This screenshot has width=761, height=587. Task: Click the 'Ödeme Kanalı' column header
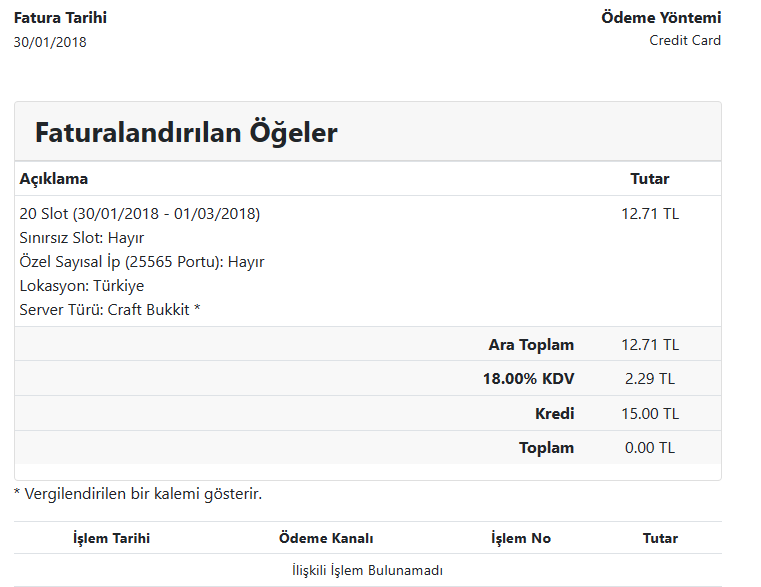pyautogui.click(x=326, y=538)
